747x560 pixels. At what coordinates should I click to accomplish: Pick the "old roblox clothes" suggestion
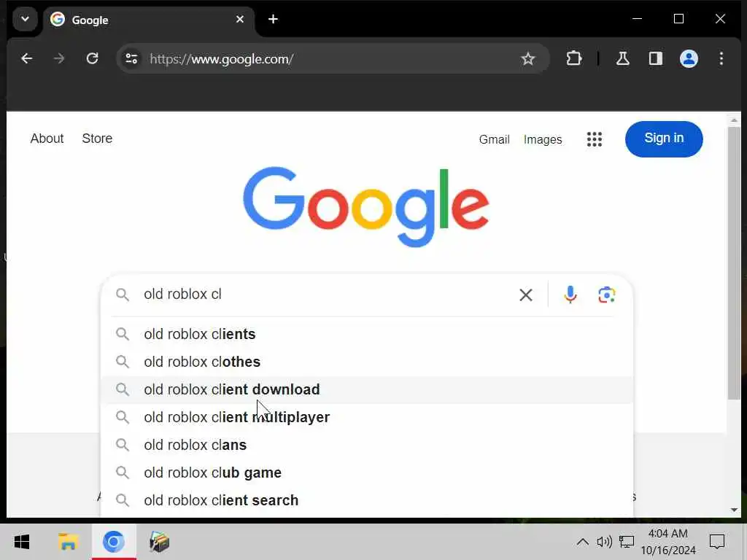(x=202, y=362)
